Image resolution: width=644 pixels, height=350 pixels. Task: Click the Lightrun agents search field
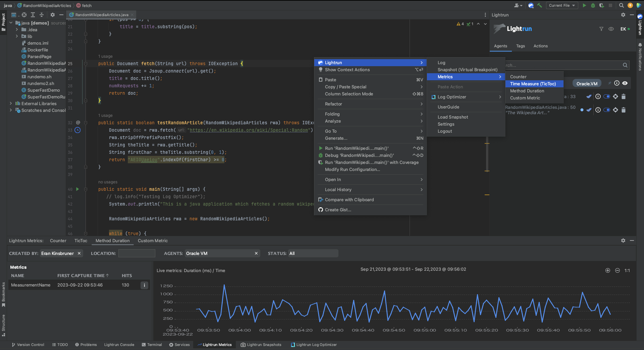[x=567, y=65]
